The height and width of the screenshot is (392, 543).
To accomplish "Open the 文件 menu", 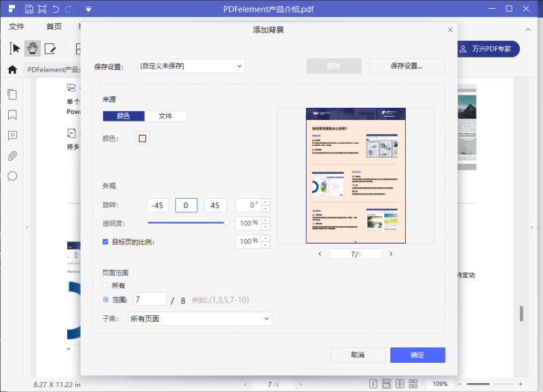I will click(16, 26).
